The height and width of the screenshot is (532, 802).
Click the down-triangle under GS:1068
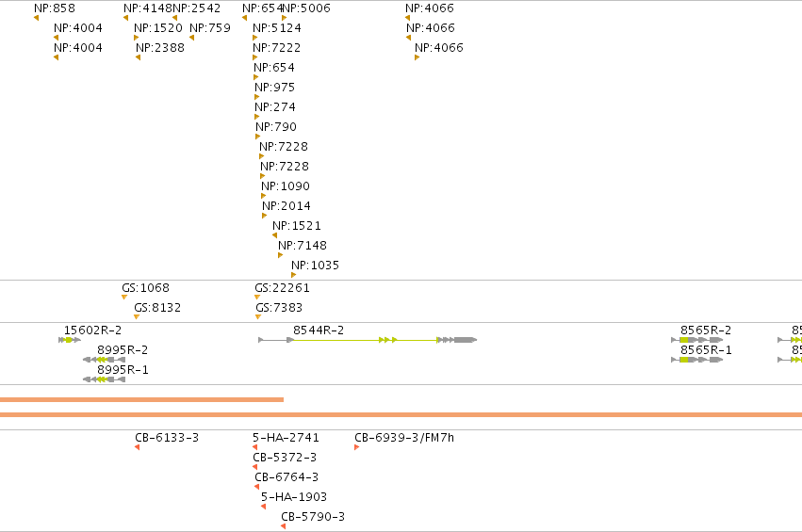pos(124,297)
